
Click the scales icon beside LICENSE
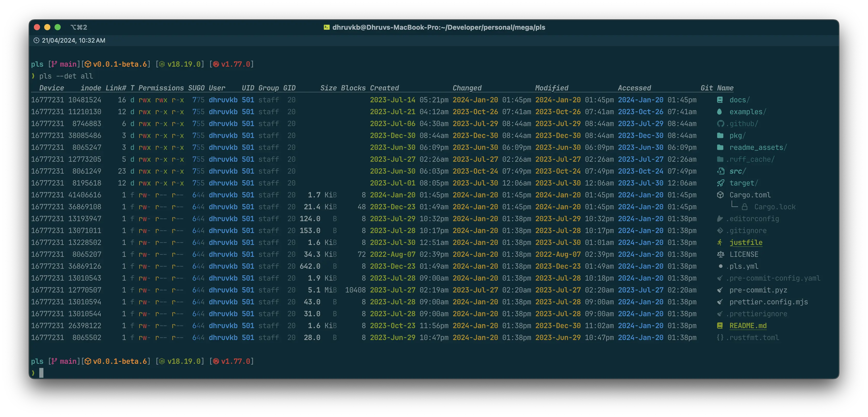pos(720,254)
